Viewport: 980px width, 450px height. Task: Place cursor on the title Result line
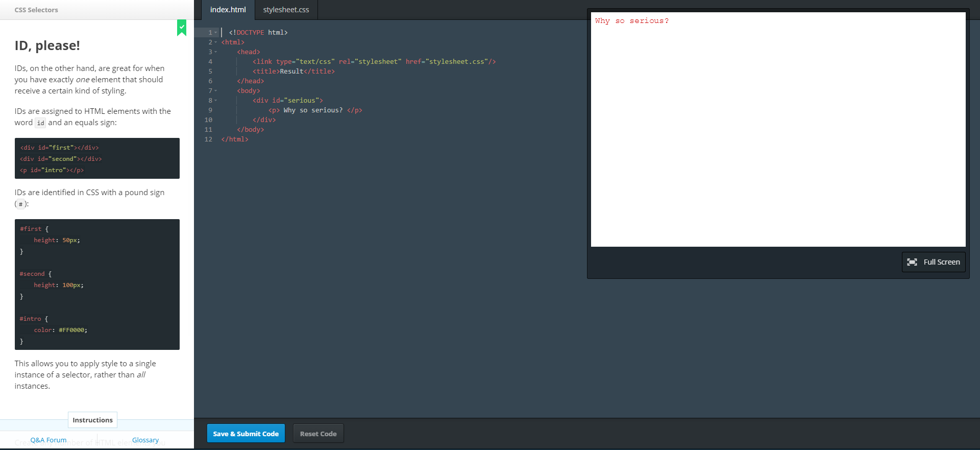[x=293, y=72]
